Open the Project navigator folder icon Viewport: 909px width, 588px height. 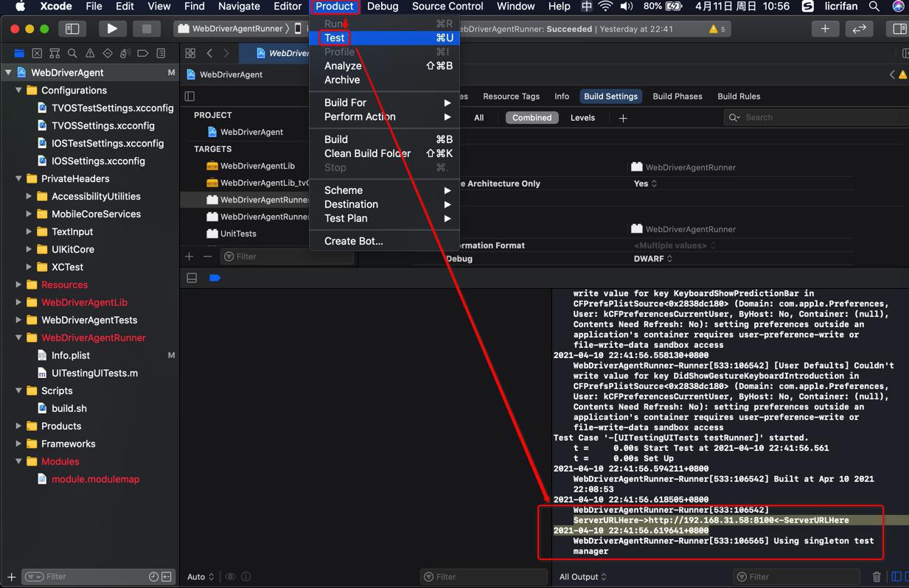pyautogui.click(x=19, y=53)
